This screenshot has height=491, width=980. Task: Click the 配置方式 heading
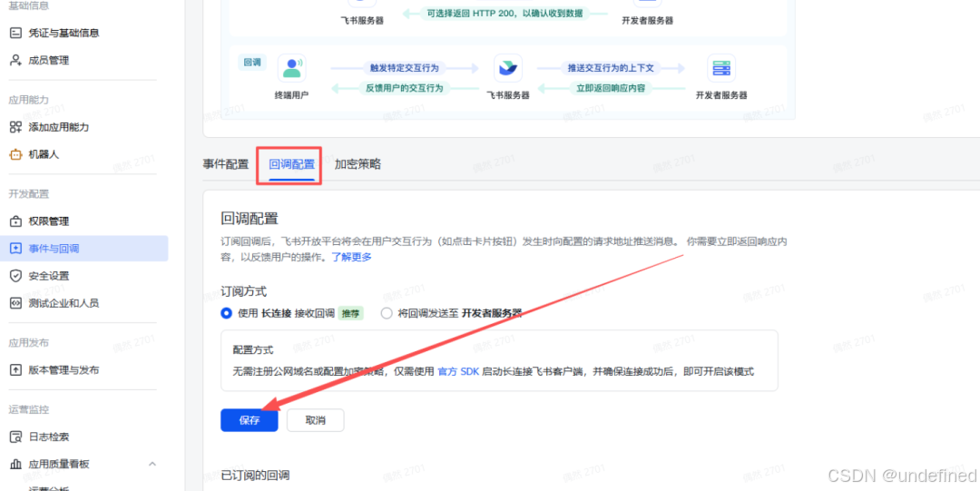coord(253,349)
